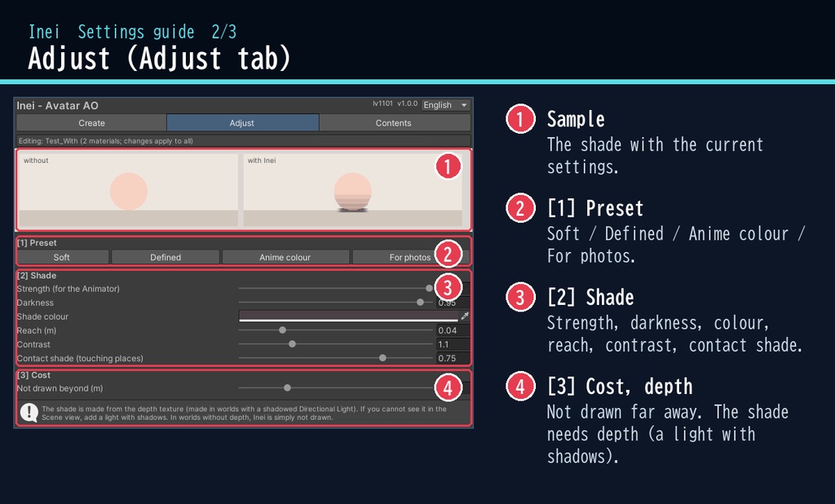
Task: Apply the Soft preset
Action: pos(62,258)
